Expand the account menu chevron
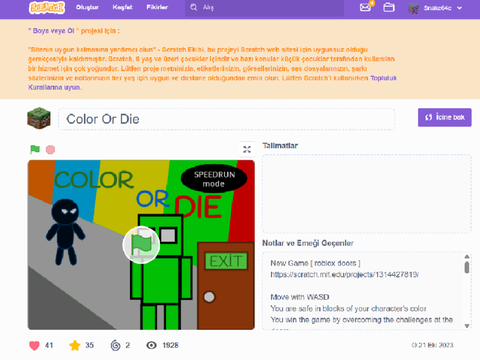 (460, 8)
